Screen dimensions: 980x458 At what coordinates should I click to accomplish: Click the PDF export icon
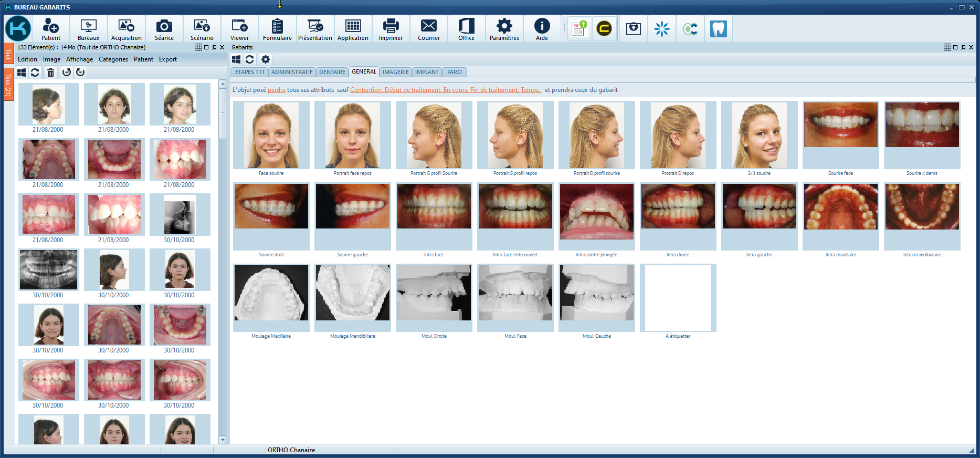click(578, 29)
